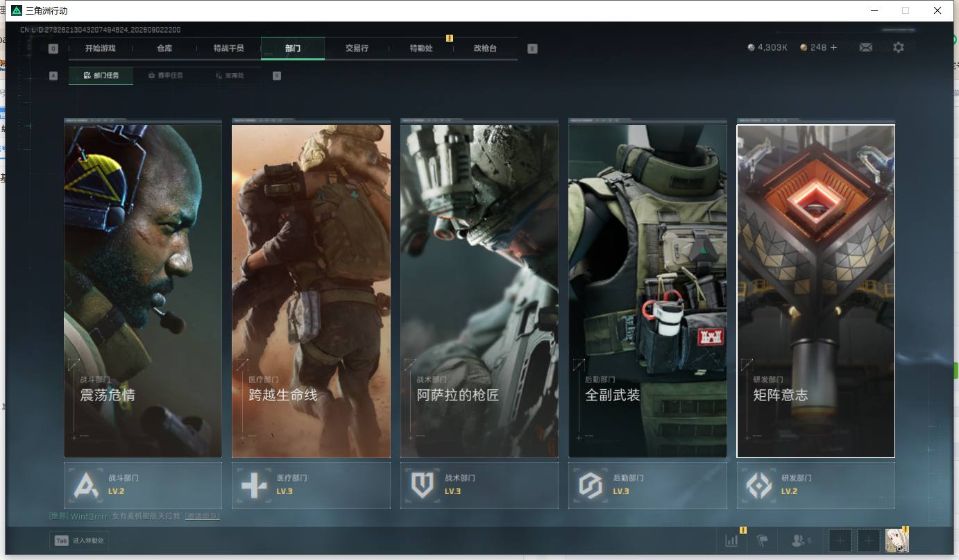Switch to the 开始游戏 tab
Image resolution: width=959 pixels, height=560 pixels.
click(x=101, y=49)
